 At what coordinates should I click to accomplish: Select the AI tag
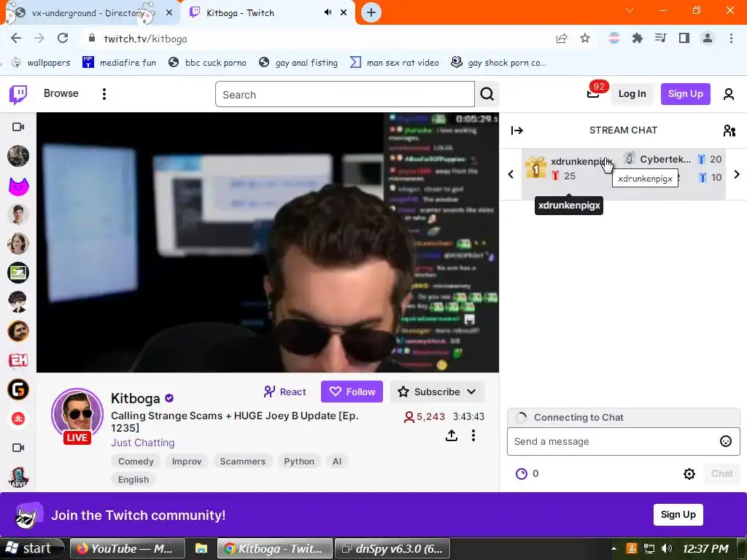click(337, 462)
